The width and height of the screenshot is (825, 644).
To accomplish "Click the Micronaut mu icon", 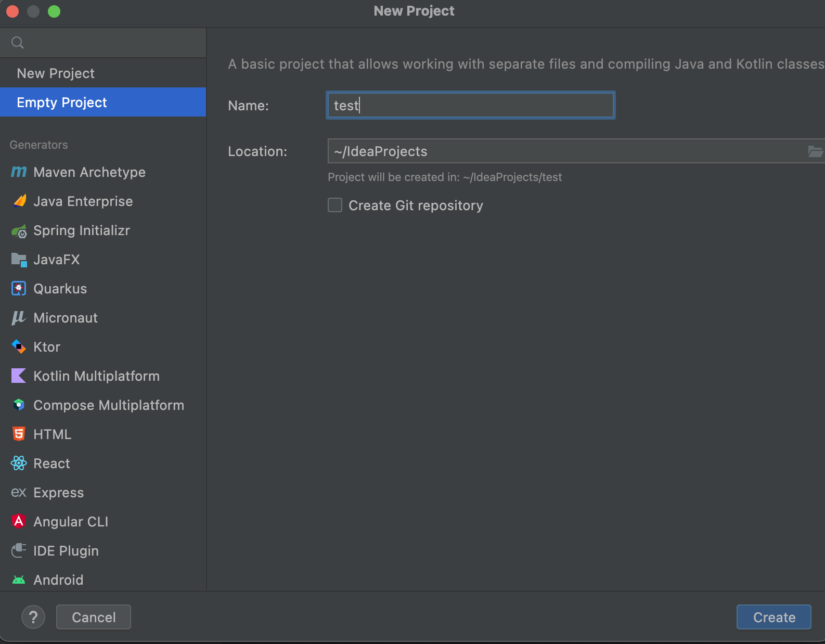I will pyautogui.click(x=19, y=318).
